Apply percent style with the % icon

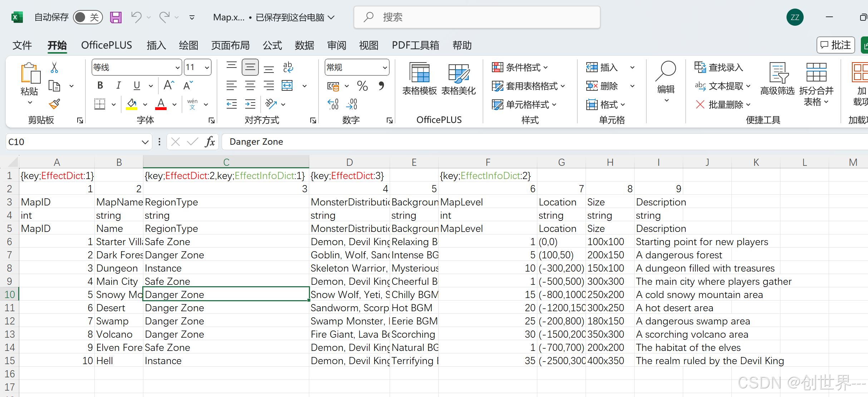coord(362,86)
